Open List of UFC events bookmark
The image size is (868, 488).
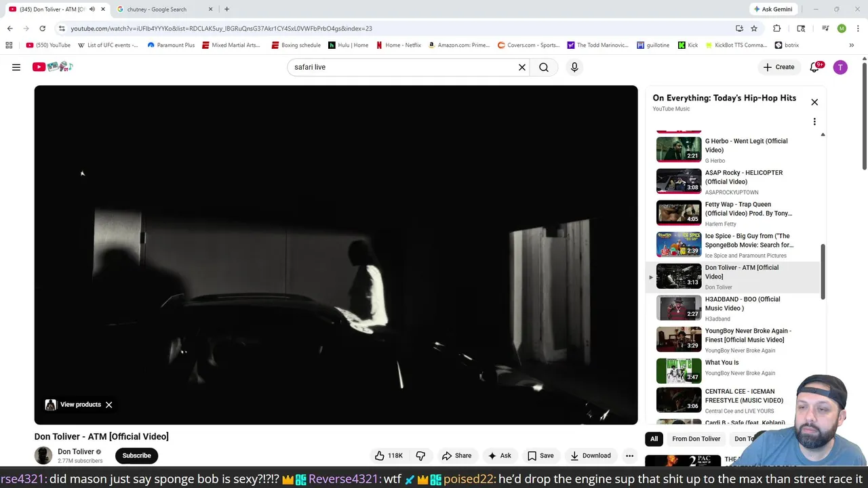pyautogui.click(x=108, y=45)
